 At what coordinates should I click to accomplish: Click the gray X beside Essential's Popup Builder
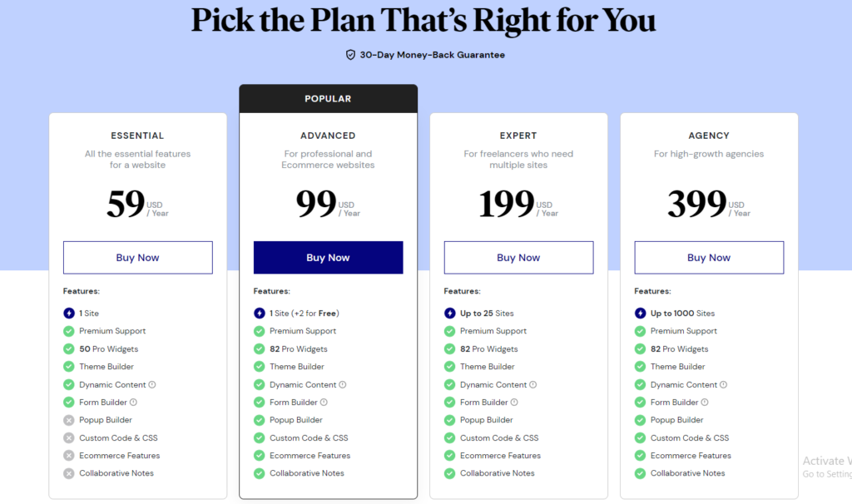pyautogui.click(x=68, y=420)
